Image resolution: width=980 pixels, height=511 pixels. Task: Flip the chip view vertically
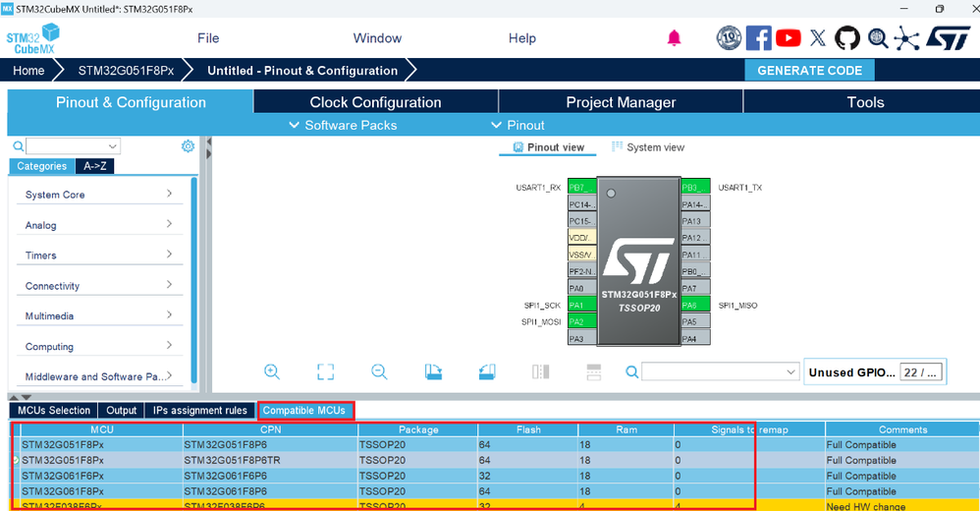594,371
